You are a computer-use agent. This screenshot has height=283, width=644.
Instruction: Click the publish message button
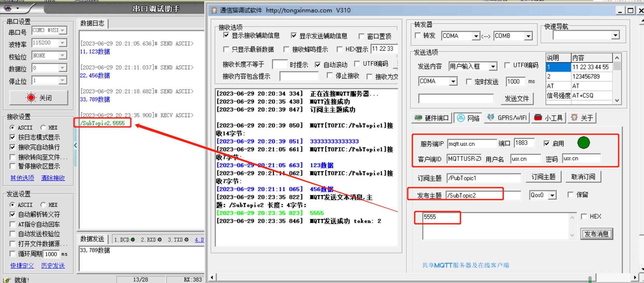(596, 234)
